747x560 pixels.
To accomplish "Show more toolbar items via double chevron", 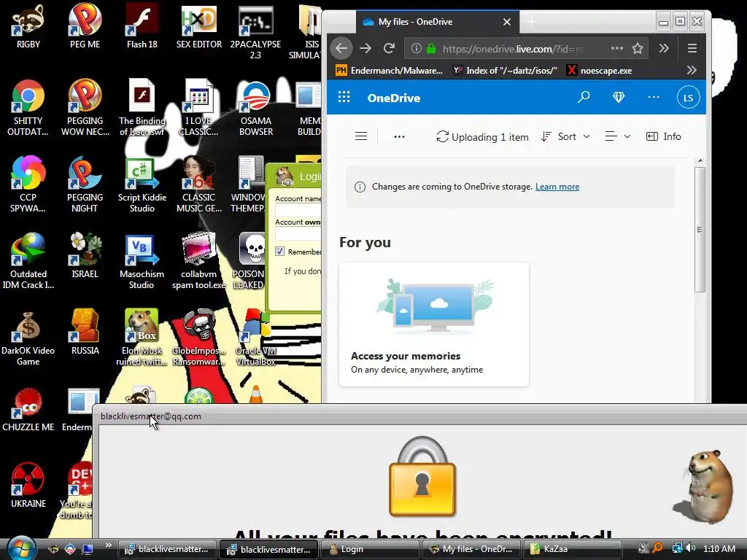I will [664, 48].
